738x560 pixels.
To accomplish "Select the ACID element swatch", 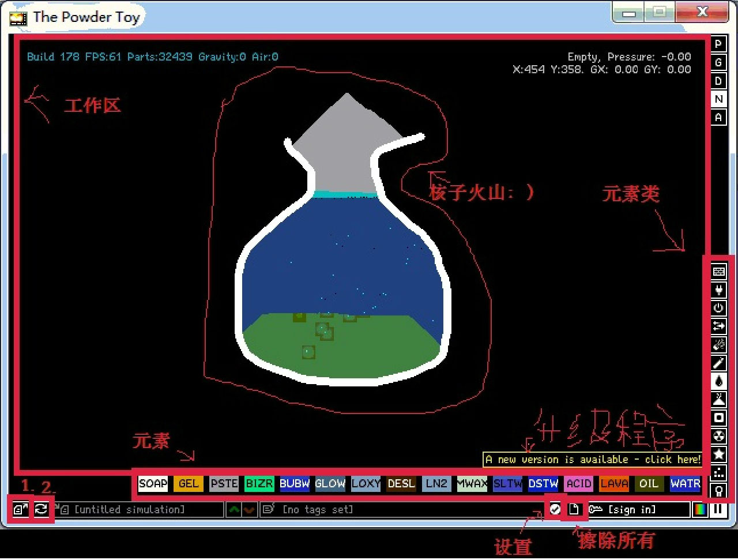I will pyautogui.click(x=579, y=484).
